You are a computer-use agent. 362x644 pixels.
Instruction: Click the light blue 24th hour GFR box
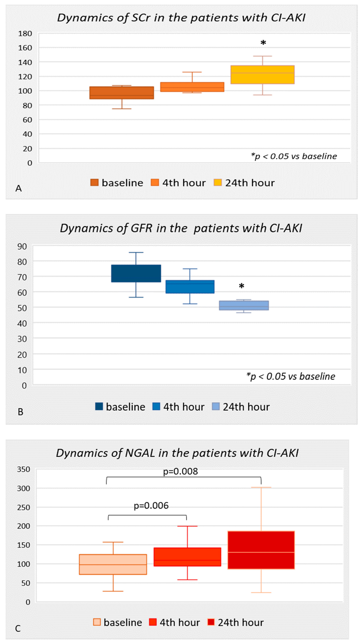(244, 306)
